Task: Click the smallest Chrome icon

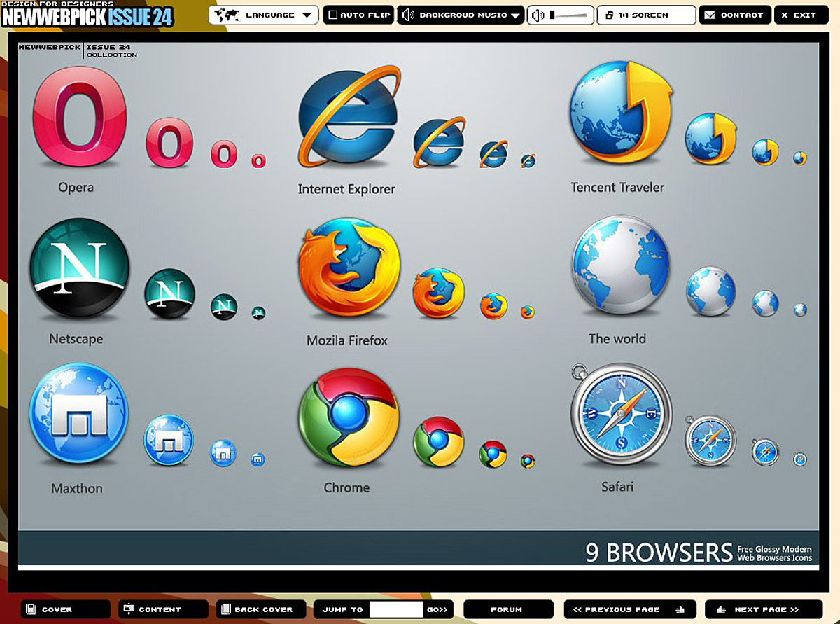Action: coord(528,461)
